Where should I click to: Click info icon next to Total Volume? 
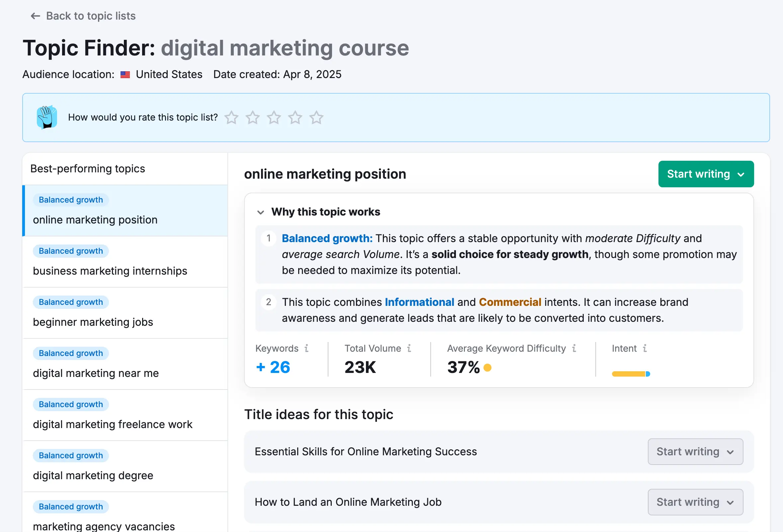click(409, 348)
